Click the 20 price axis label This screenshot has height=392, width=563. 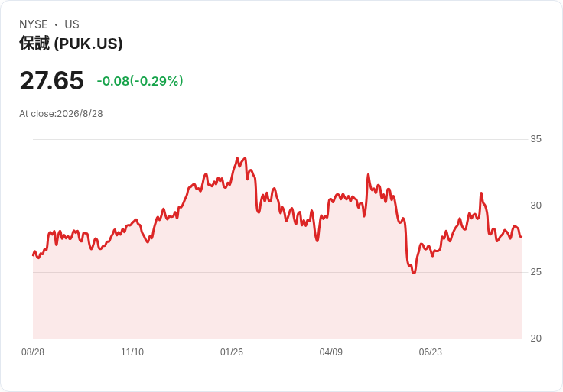click(535, 339)
